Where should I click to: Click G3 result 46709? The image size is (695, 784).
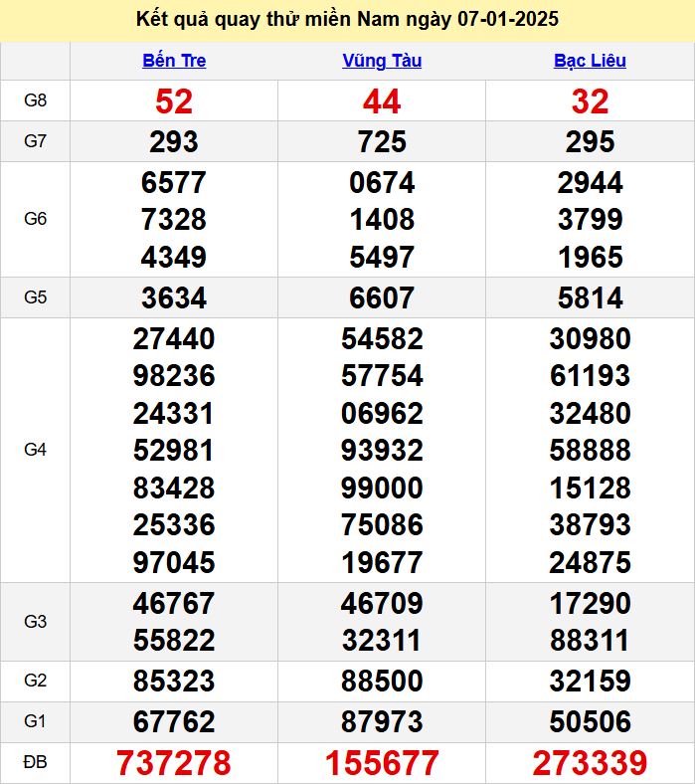pos(382,604)
